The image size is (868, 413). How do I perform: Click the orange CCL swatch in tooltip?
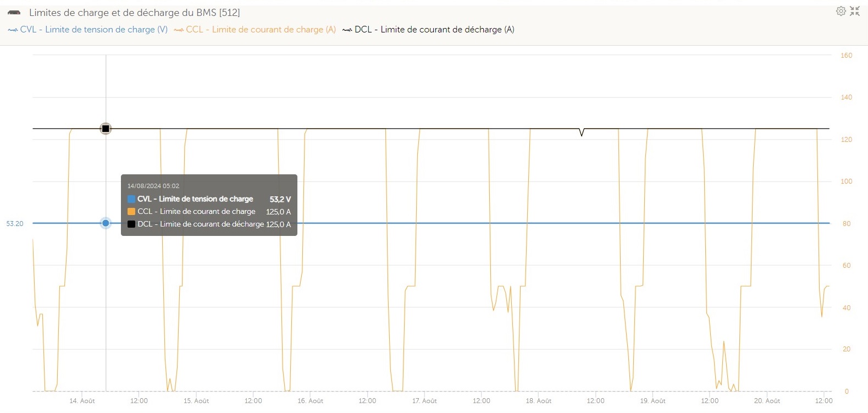pos(131,212)
